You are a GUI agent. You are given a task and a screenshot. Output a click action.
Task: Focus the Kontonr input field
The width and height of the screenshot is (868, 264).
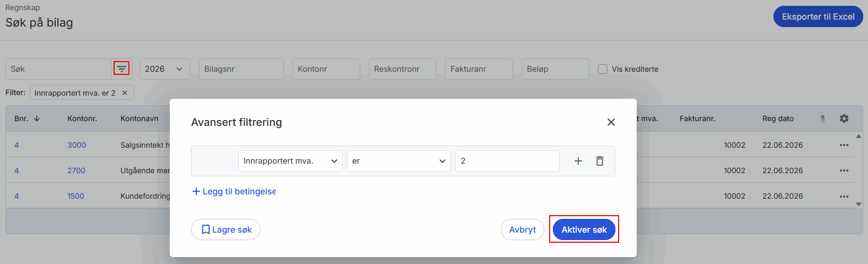[326, 69]
